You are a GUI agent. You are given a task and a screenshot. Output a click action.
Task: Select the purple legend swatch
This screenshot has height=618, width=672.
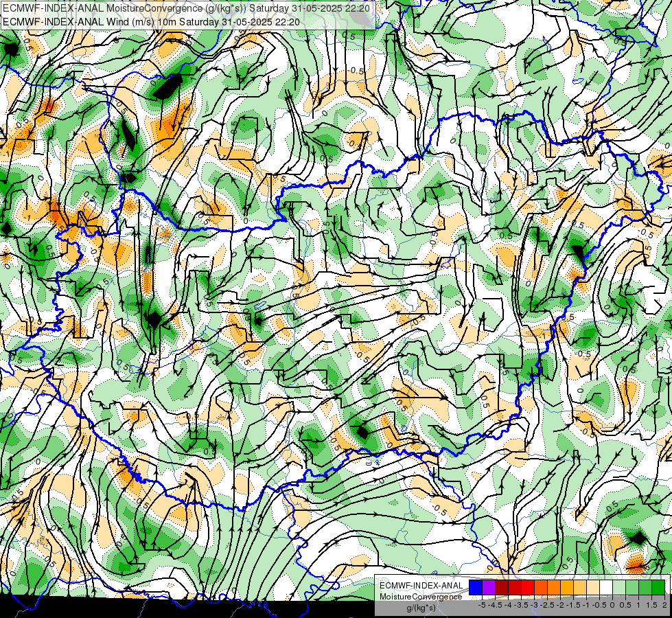pyautogui.click(x=489, y=588)
